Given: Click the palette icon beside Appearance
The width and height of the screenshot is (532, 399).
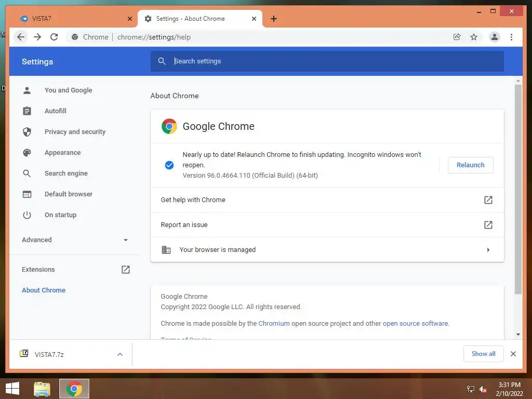Looking at the screenshot, I should 27,153.
